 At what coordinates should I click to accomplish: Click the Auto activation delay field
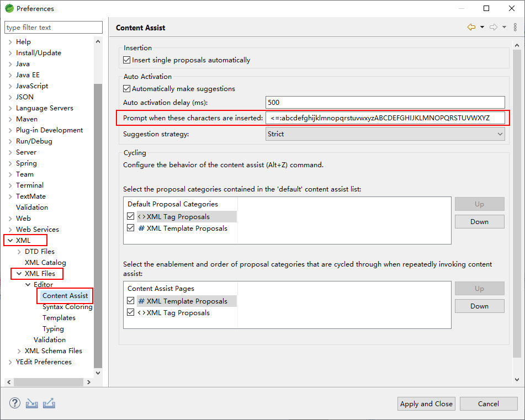[385, 103]
